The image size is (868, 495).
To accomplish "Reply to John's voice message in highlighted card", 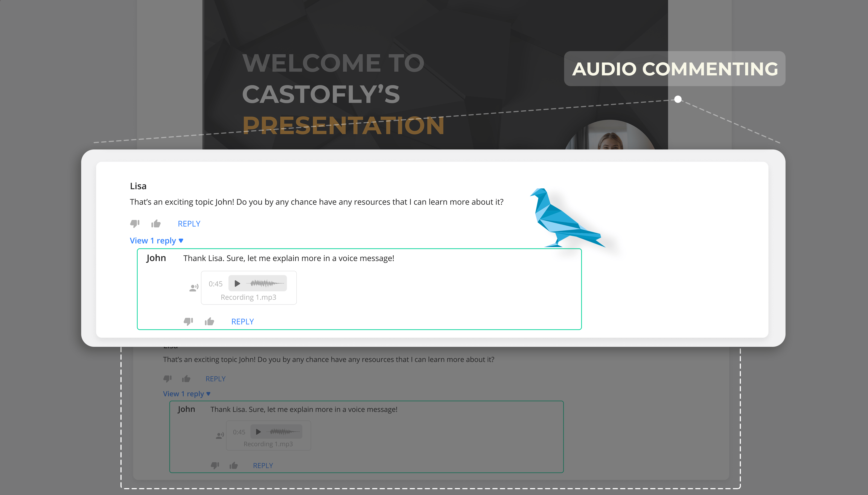I will 242,322.
